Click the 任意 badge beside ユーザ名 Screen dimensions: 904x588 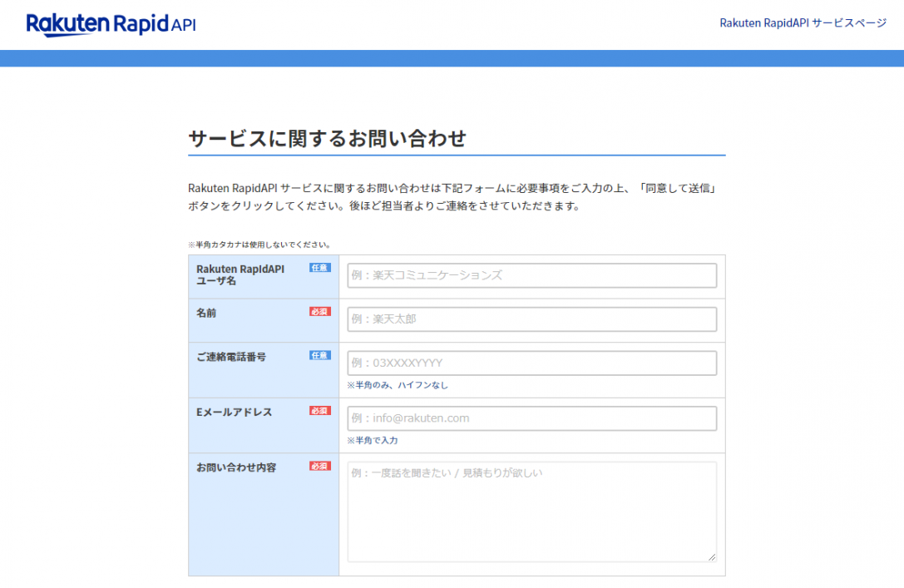click(x=320, y=268)
